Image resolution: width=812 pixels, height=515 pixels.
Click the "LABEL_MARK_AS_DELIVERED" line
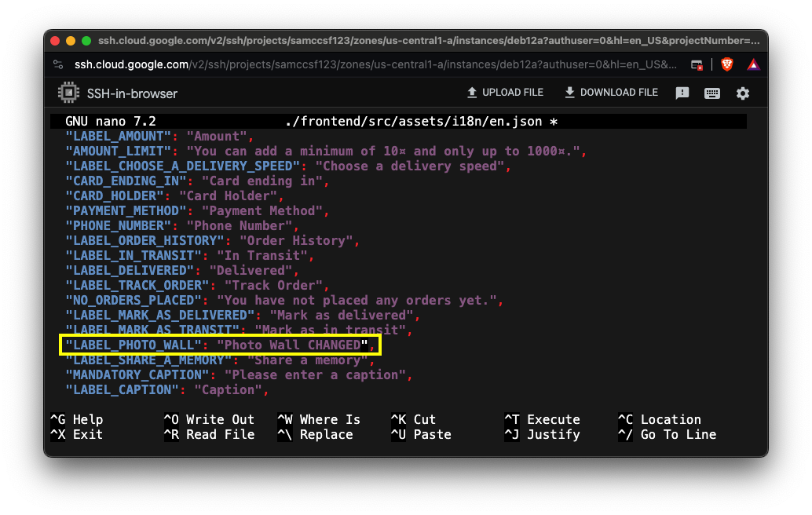tap(243, 316)
